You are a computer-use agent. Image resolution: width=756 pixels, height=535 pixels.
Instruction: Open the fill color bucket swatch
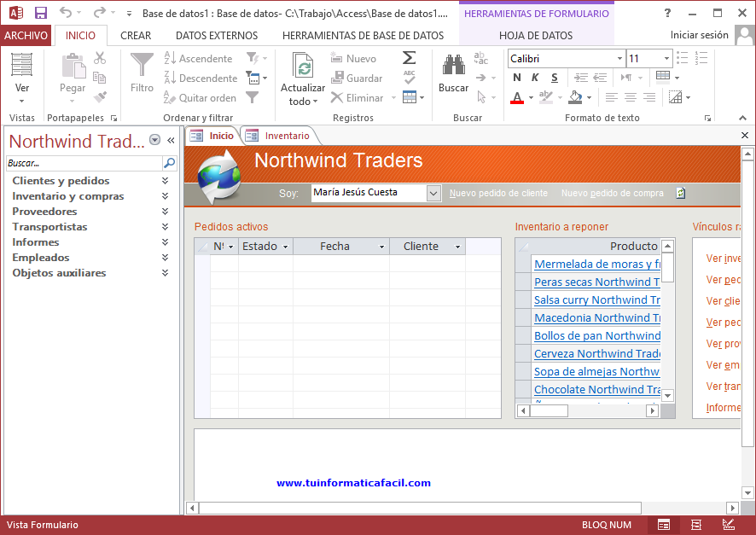[x=575, y=98]
